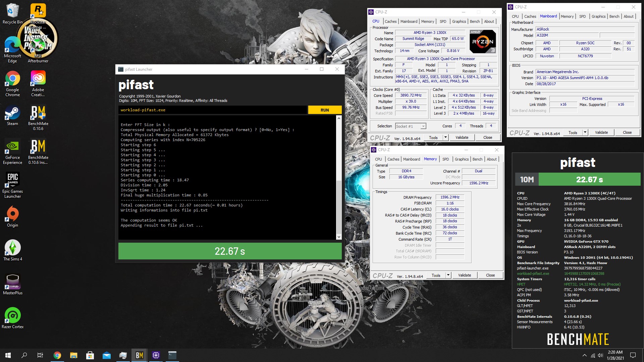Open File Explorer on taskbar
Viewport: 644px width, 362px height.
click(x=73, y=355)
